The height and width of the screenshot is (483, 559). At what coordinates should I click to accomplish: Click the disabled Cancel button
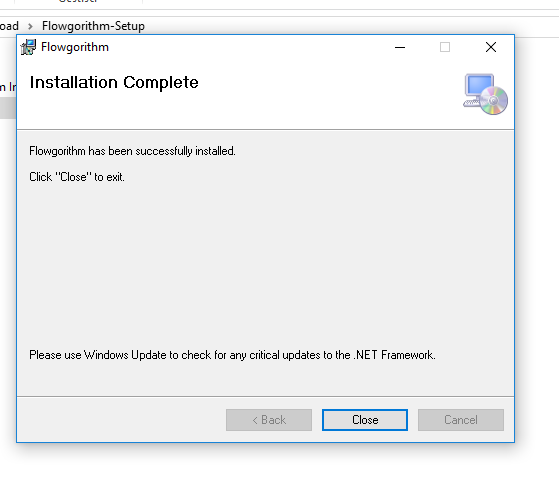pyautogui.click(x=461, y=420)
